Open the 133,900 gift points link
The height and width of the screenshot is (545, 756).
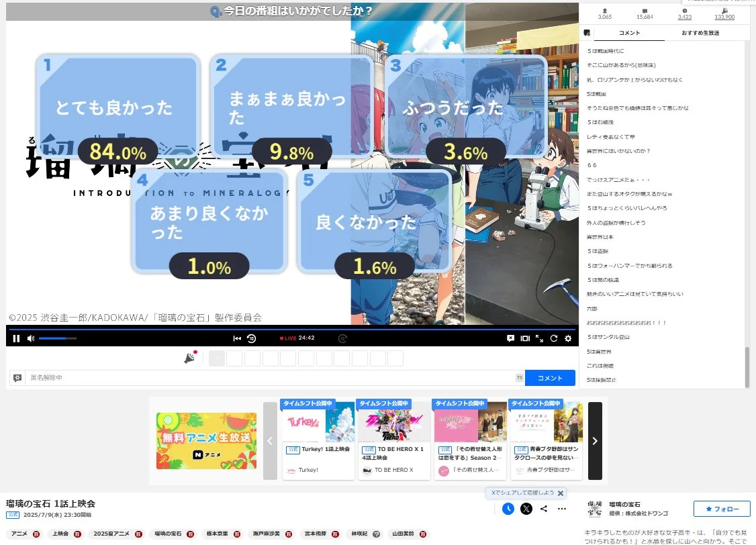coord(724,14)
